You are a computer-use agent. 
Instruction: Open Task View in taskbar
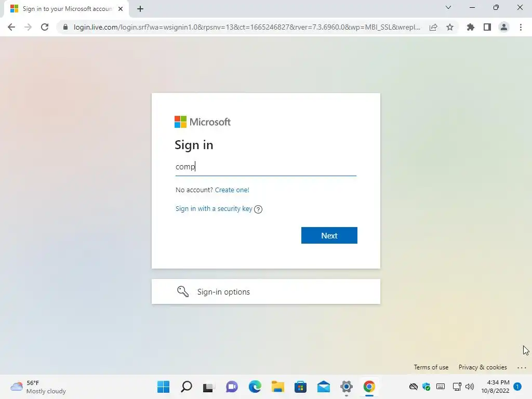click(x=209, y=387)
